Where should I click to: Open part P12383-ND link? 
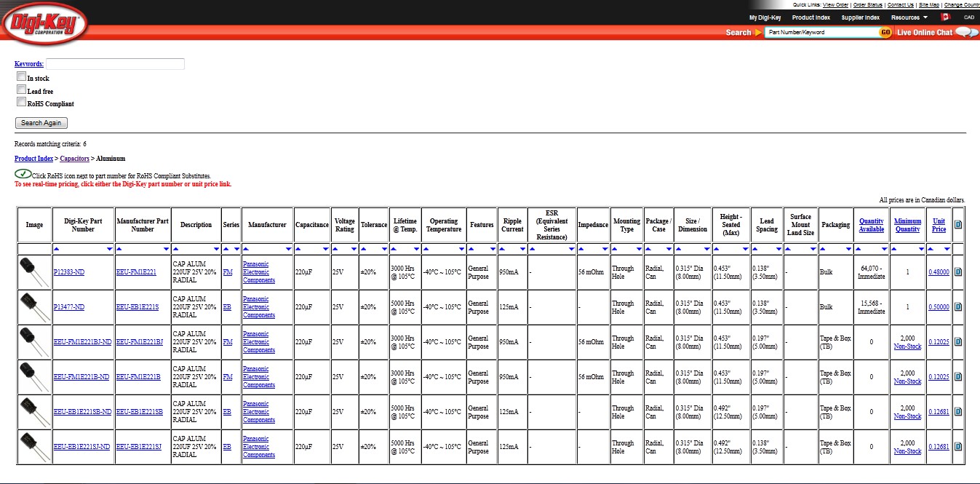69,272
